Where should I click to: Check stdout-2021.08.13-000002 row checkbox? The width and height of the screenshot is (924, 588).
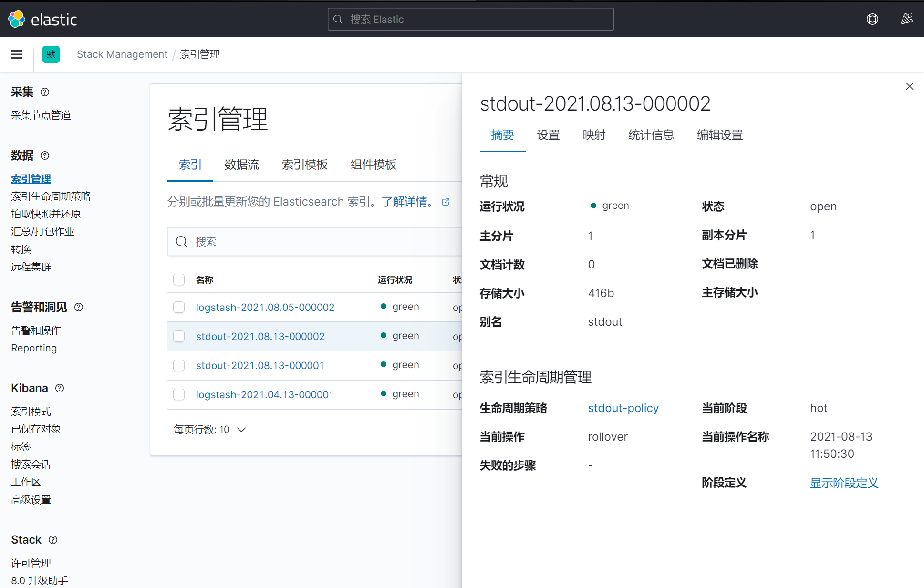(179, 336)
